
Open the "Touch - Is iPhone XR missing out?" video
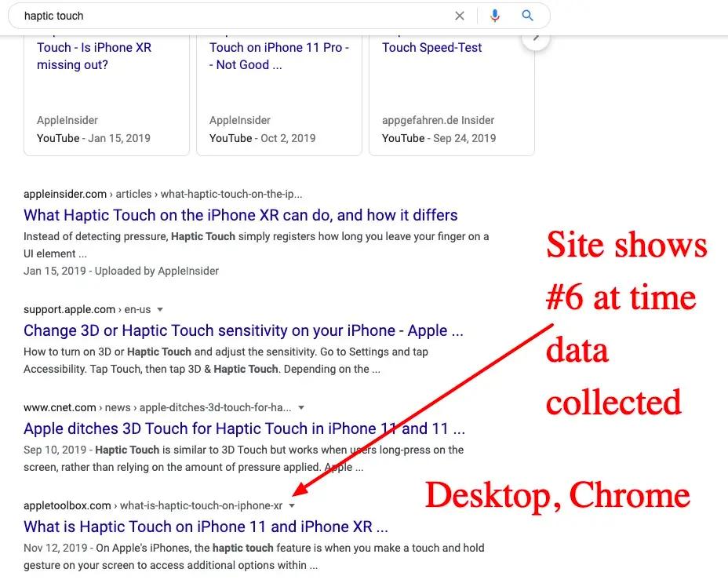click(x=94, y=56)
